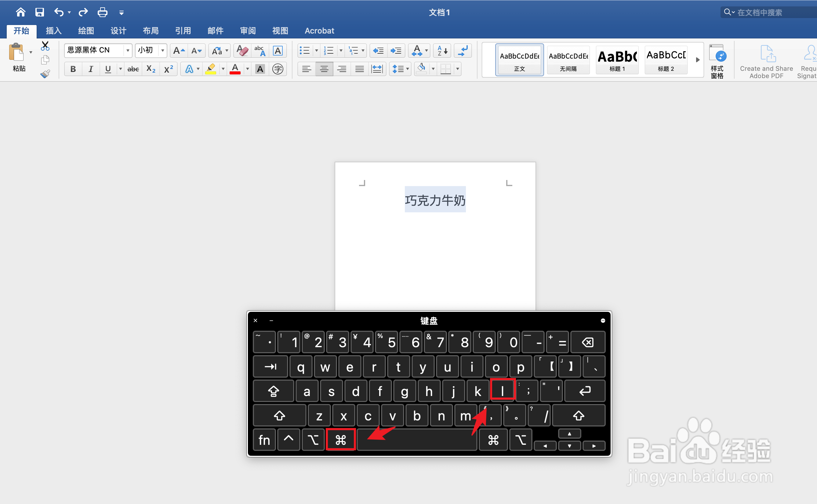Clear all formatting with eraser icon
817x504 pixels.
coord(242,51)
